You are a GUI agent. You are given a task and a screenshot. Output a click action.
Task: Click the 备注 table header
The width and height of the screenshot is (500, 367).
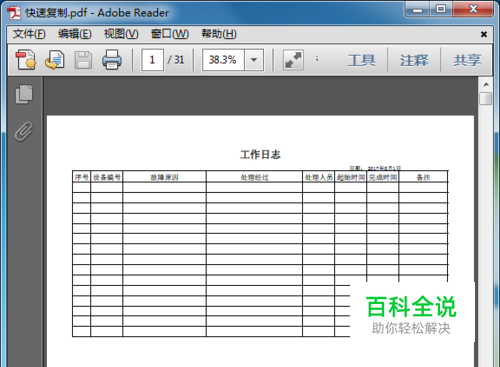point(423,177)
